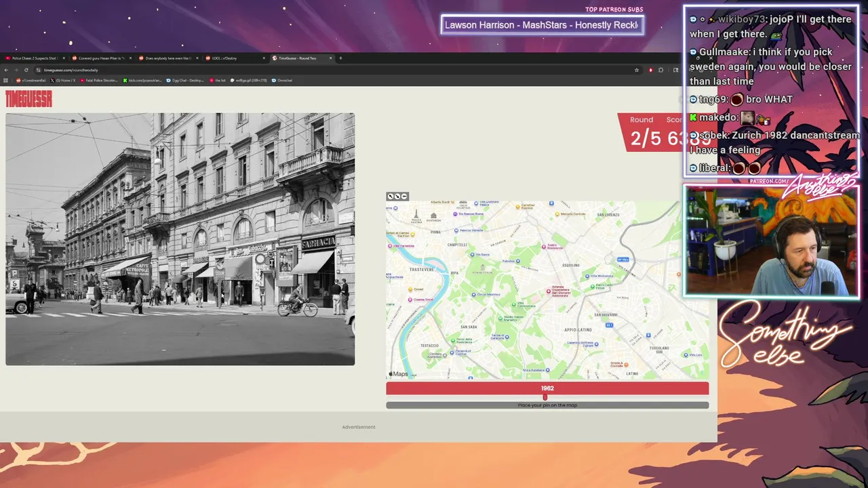Place a pin on Trastevere on the map

[422, 270]
